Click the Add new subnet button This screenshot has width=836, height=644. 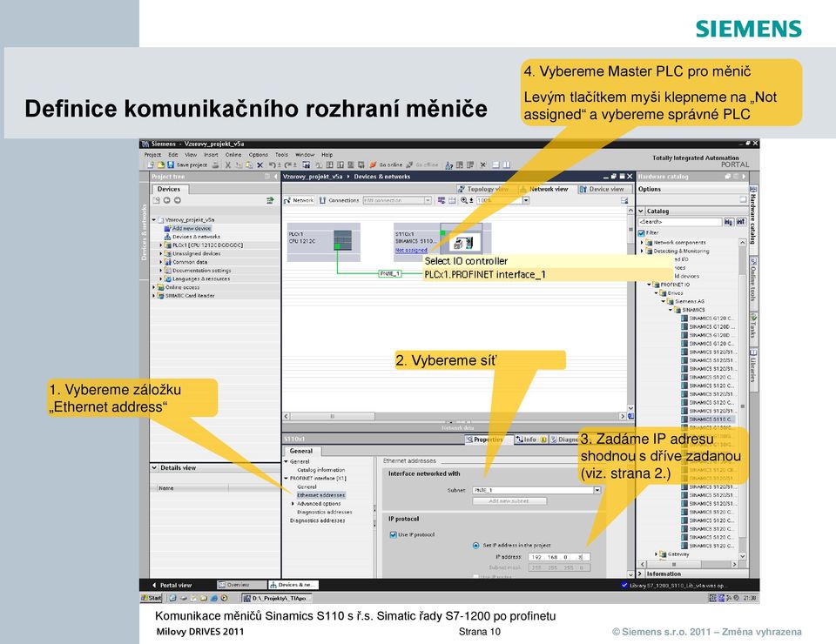pos(509,500)
